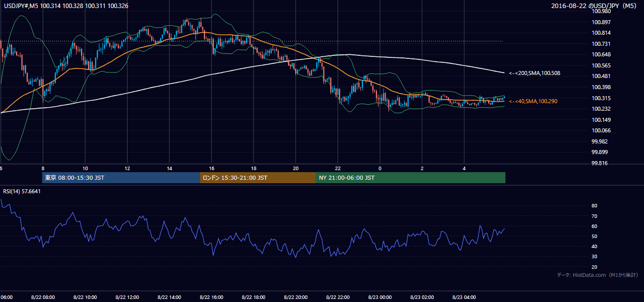Image resolution: width=644 pixels, height=302 pixels.
Task: Select the 200 SMA 100.508 label
Action: point(535,73)
